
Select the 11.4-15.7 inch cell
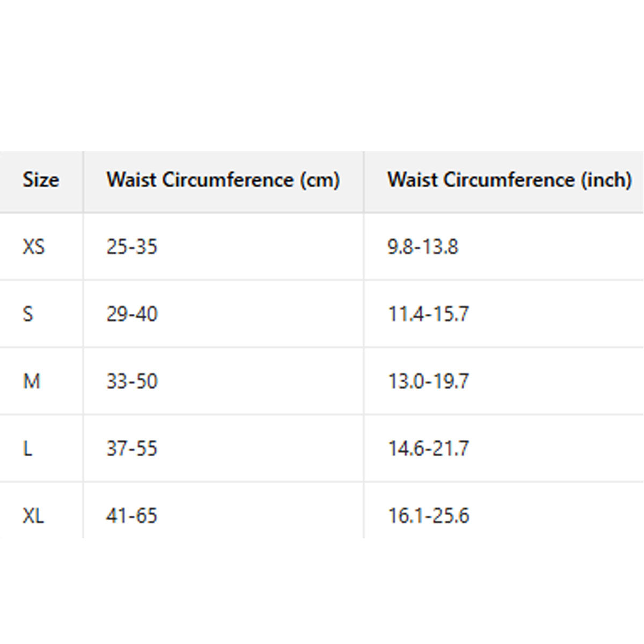(428, 314)
